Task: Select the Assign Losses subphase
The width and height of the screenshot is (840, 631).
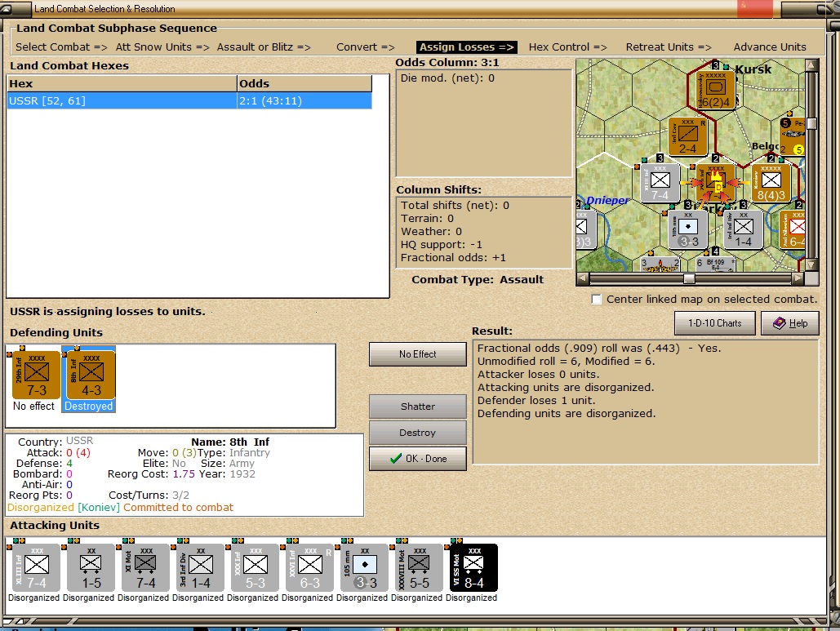Action: coord(467,47)
